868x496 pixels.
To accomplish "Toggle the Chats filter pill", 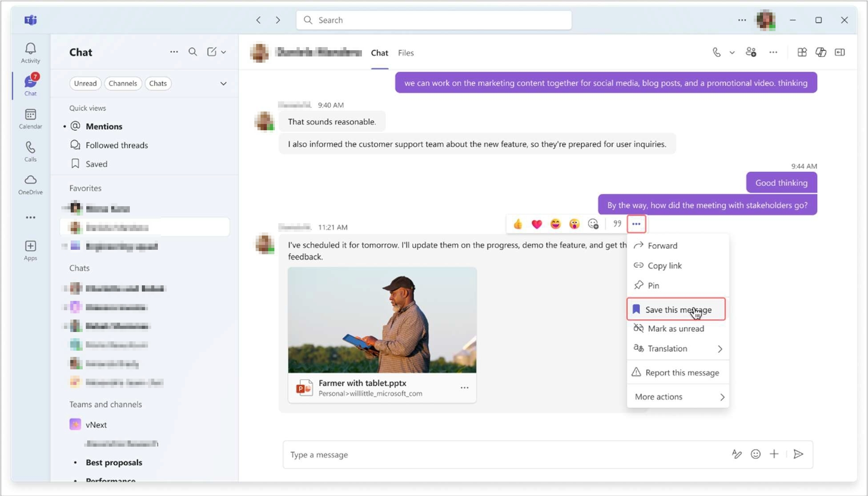I will [x=158, y=84].
